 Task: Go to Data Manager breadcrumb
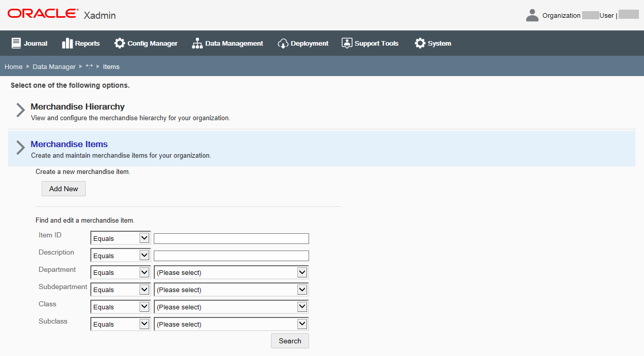(54, 66)
